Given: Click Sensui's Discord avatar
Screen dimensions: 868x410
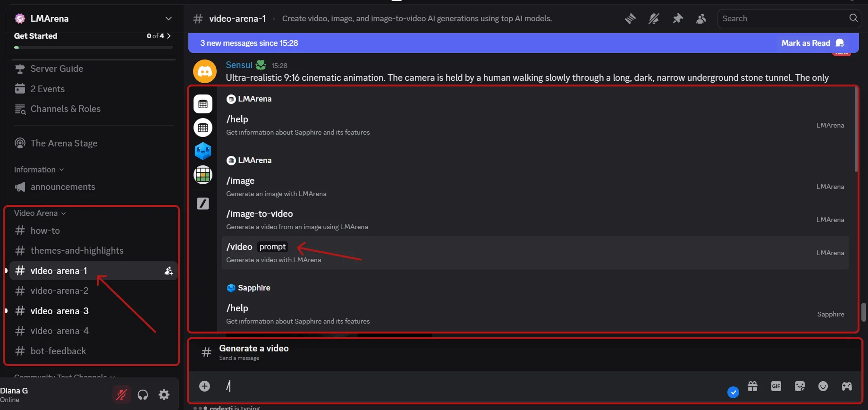Looking at the screenshot, I should click(x=205, y=71).
